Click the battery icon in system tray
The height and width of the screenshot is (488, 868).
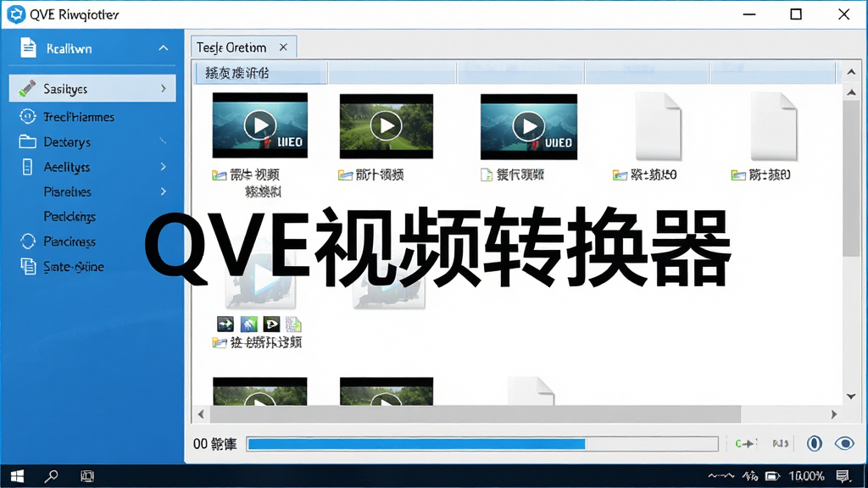tap(772, 476)
